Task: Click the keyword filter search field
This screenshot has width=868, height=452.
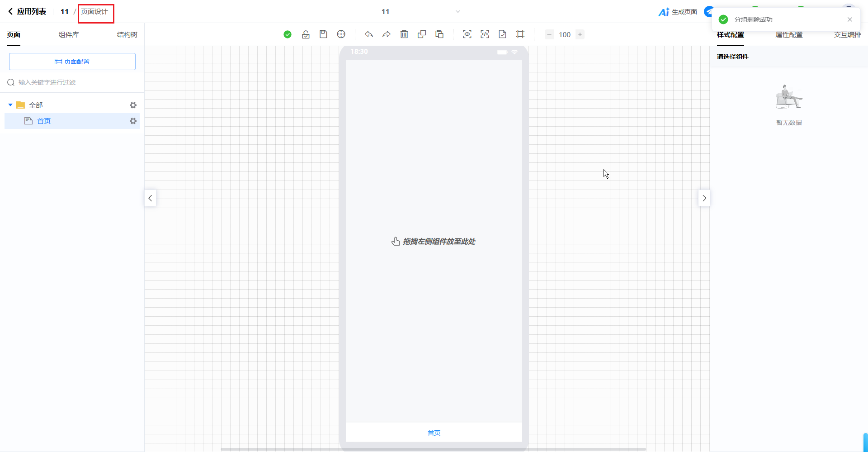Action: [x=72, y=82]
